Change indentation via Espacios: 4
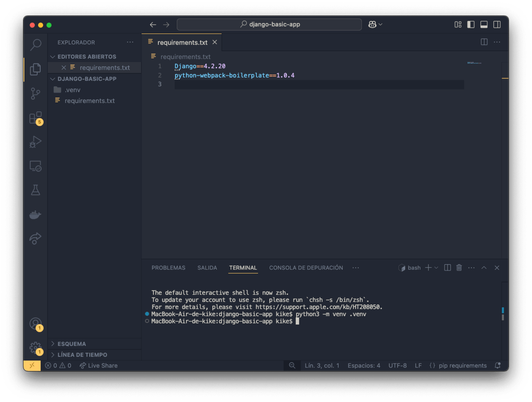 pos(364,366)
